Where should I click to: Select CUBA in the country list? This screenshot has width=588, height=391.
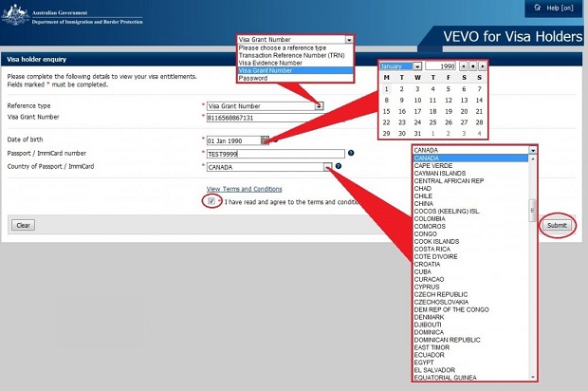[471, 271]
